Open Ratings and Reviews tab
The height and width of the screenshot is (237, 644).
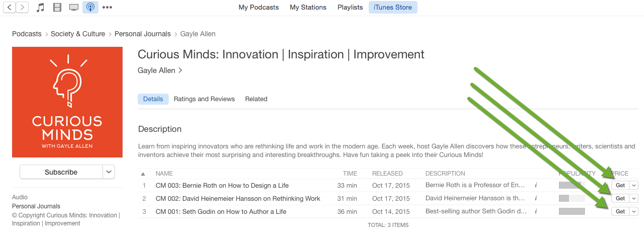204,99
